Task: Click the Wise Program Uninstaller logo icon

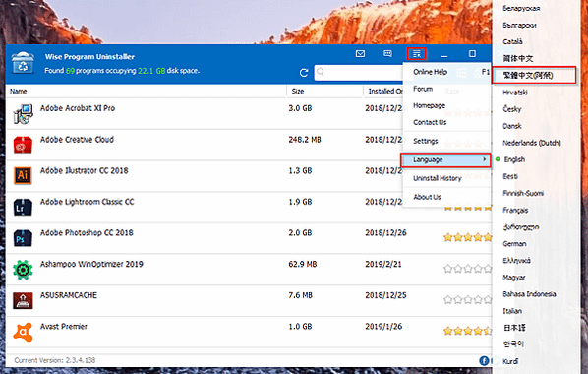Action: 23,63
